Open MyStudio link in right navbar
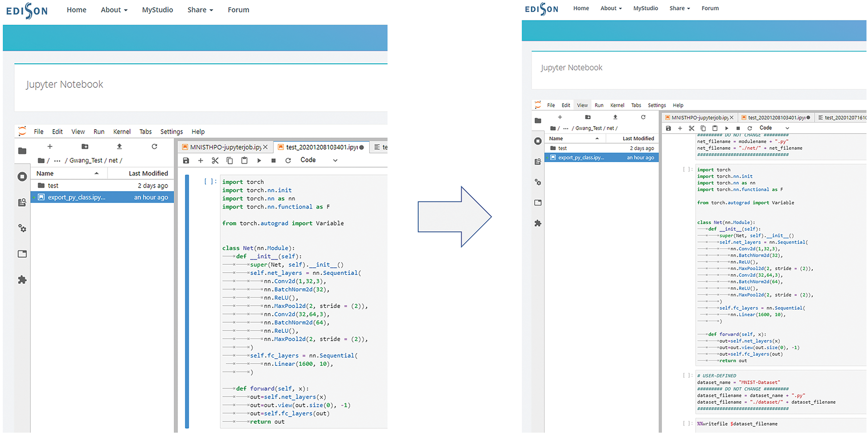The image size is (868, 434). (x=645, y=8)
